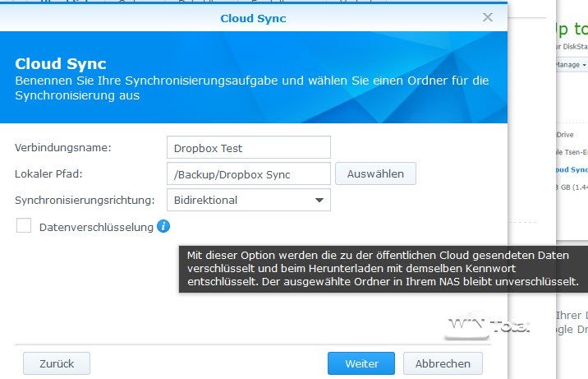Click the Abbrechen button

point(443,363)
